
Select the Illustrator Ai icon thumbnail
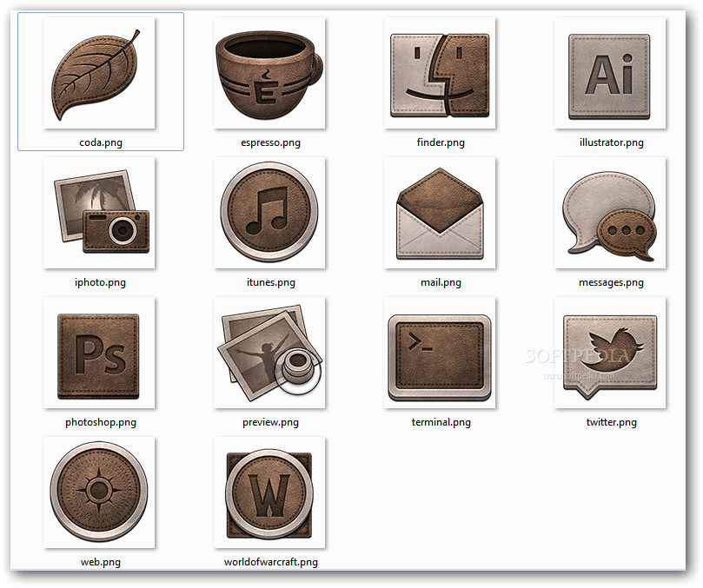coord(610,74)
